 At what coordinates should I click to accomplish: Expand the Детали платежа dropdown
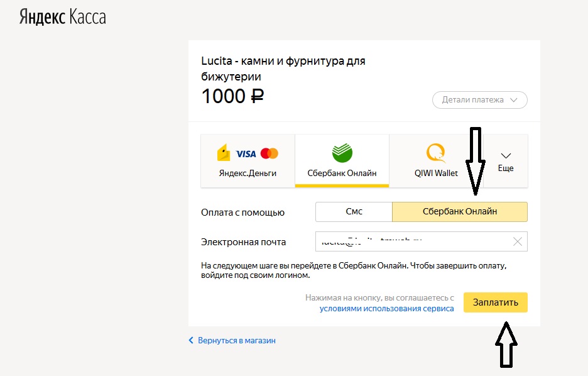pos(480,99)
